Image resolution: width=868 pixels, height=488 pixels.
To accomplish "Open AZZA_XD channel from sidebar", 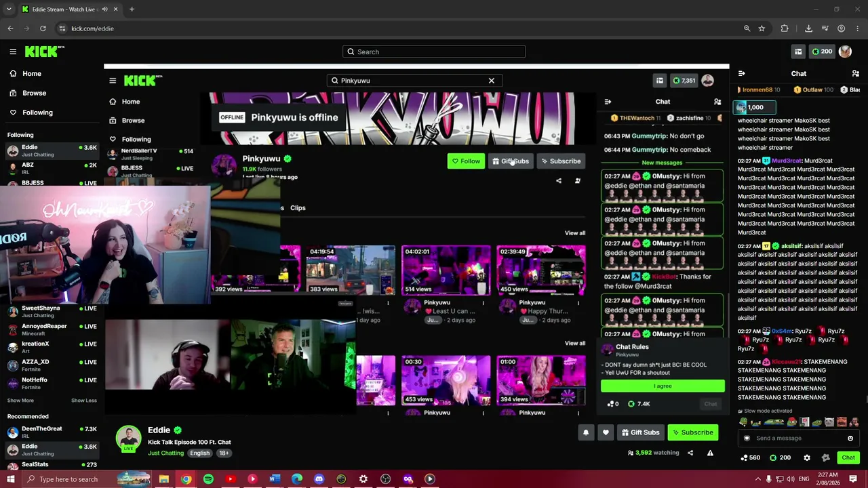I will (x=52, y=365).
